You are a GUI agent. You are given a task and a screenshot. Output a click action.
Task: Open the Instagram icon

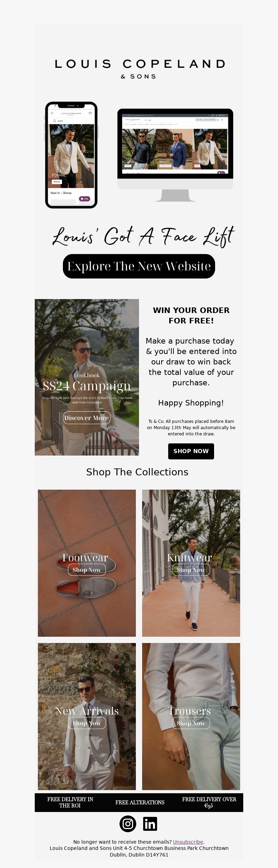coord(128,824)
